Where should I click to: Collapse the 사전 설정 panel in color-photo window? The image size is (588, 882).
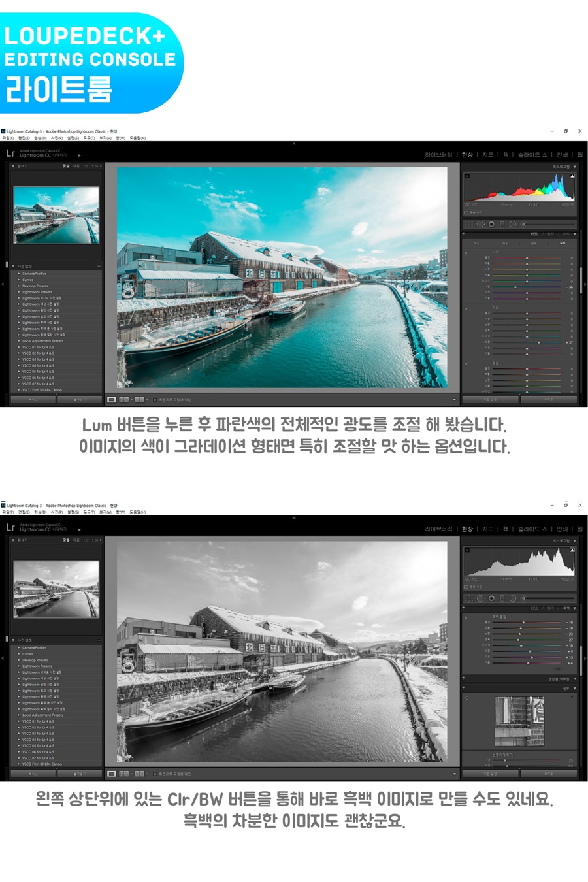(x=13, y=266)
